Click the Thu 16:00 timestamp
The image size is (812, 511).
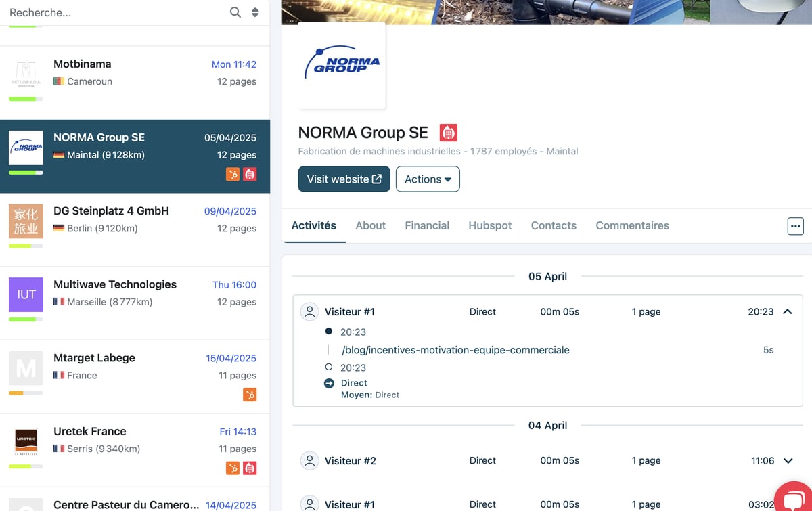234,285
